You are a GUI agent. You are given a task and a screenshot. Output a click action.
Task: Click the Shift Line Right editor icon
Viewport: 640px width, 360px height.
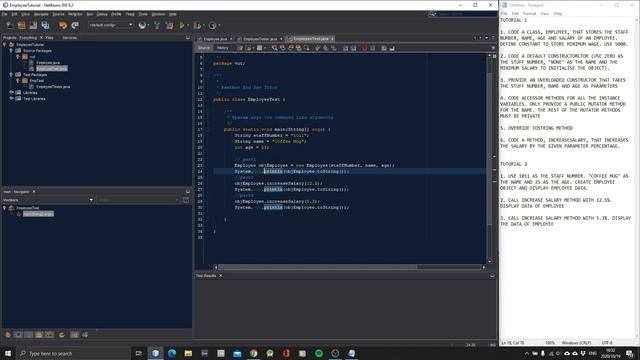click(353, 48)
